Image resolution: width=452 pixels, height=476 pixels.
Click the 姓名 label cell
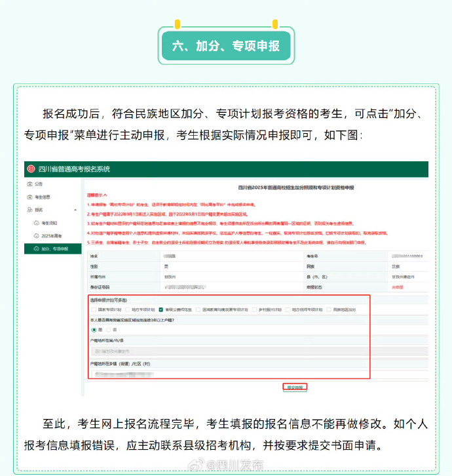click(x=124, y=256)
